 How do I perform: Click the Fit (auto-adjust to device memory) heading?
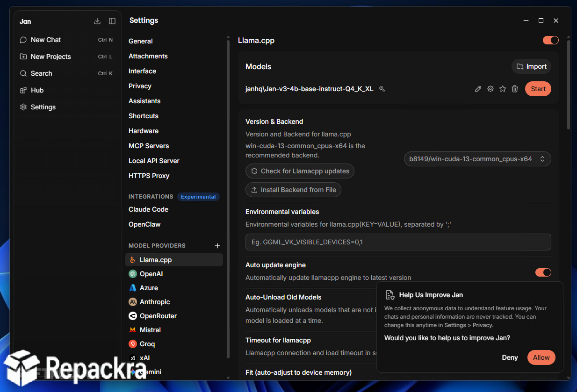pos(298,372)
